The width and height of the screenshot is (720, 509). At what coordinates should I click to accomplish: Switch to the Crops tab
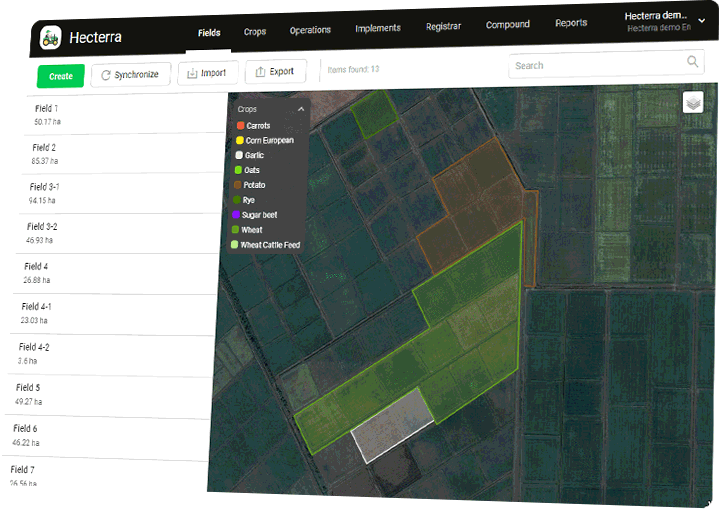(x=255, y=32)
